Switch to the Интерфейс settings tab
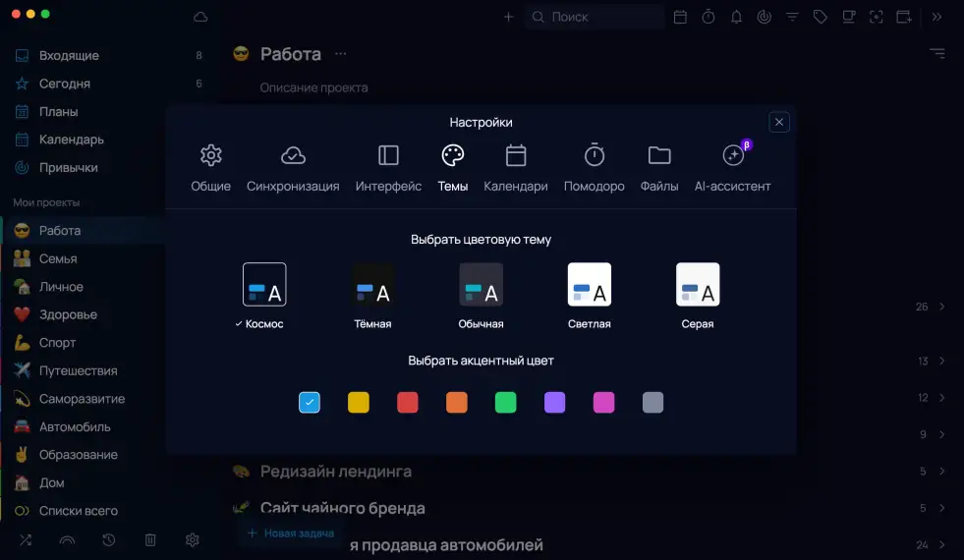 pos(388,167)
